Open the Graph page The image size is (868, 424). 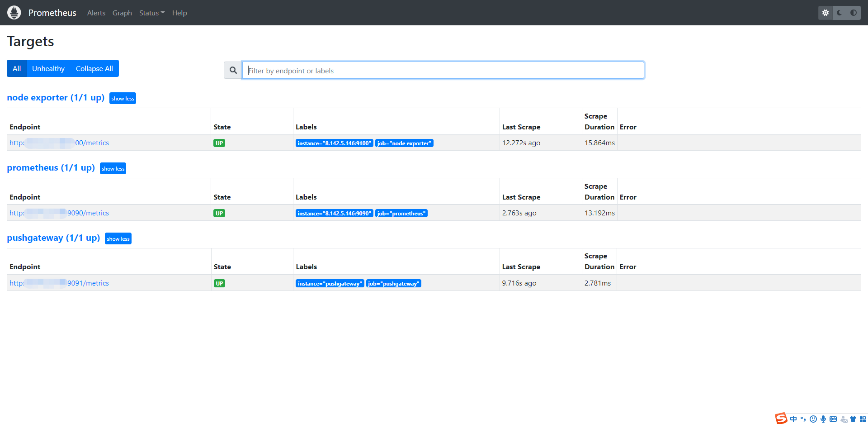122,13
